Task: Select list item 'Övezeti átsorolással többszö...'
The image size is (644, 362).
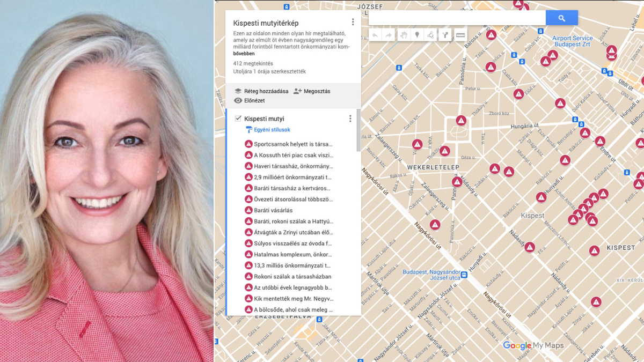Action: (293, 199)
